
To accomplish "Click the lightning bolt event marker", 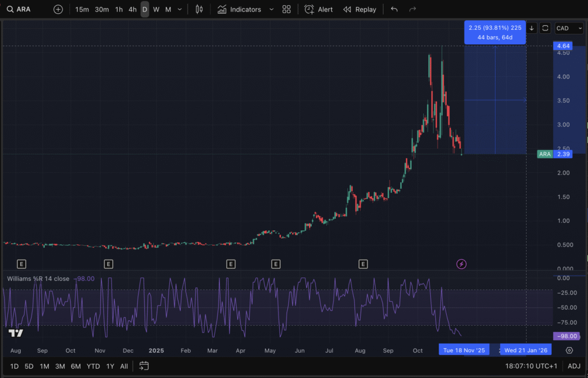I will click(461, 264).
